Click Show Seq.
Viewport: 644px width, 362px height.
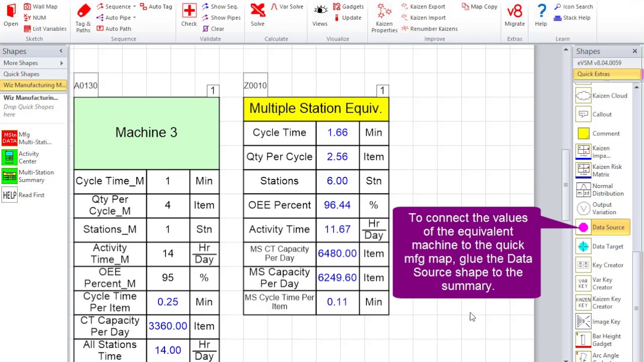[220, 7]
